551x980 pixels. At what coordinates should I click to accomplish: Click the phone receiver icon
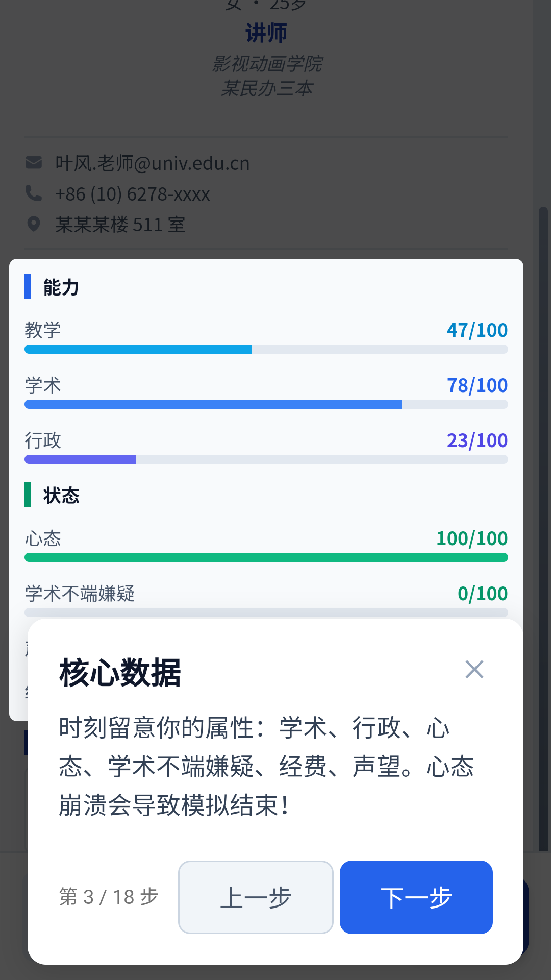coord(33,193)
